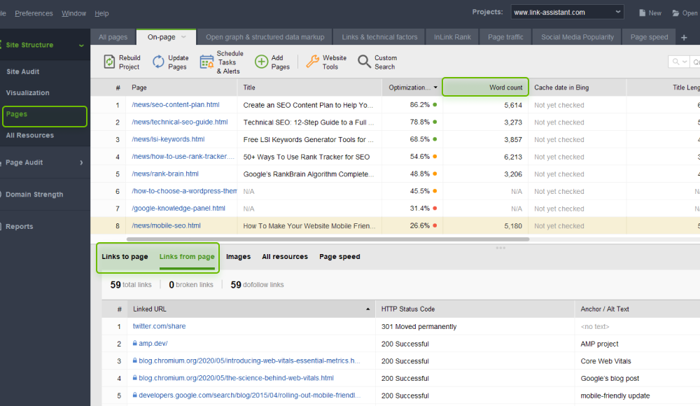Open the Preferences menu

(33, 13)
